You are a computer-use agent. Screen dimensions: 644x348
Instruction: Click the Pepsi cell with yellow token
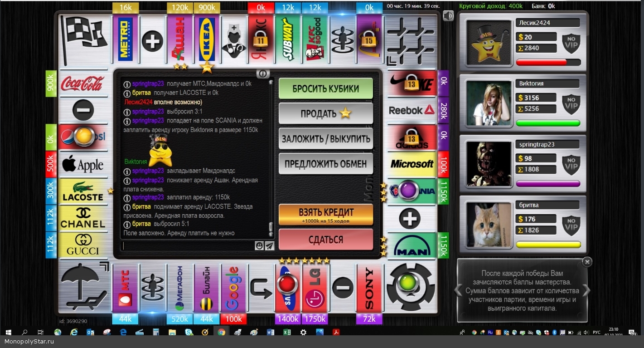pyautogui.click(x=83, y=137)
